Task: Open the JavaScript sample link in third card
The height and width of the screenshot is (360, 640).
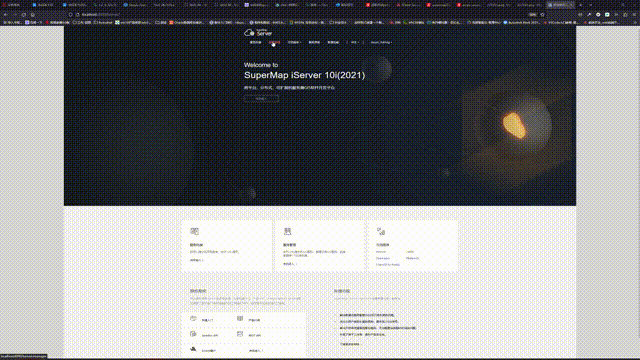Action: 381,252
